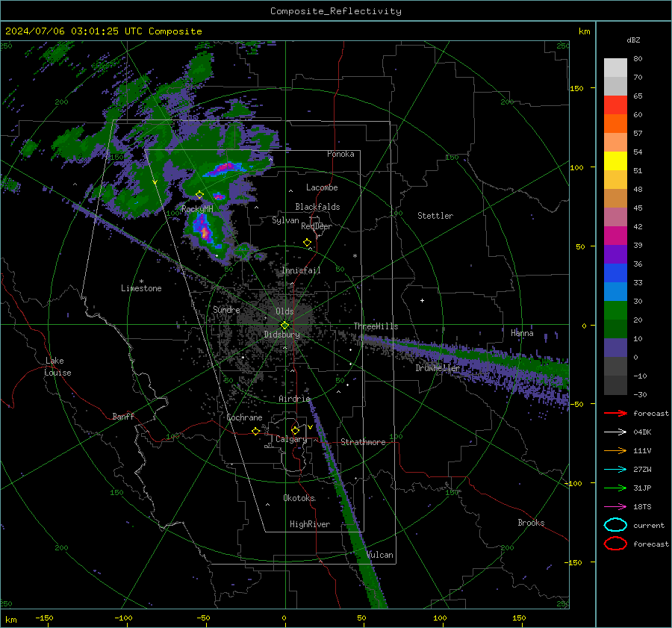Click the white 04DK arrow legend icon

tap(615, 432)
